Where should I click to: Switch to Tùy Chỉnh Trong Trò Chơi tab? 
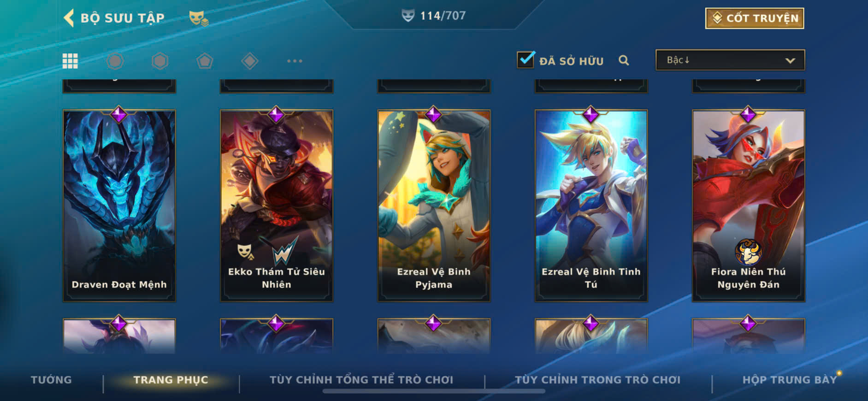(x=597, y=380)
